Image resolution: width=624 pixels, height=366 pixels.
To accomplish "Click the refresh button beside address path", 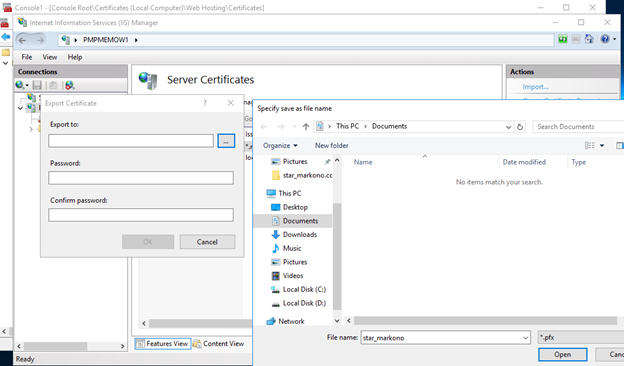I will coord(520,127).
